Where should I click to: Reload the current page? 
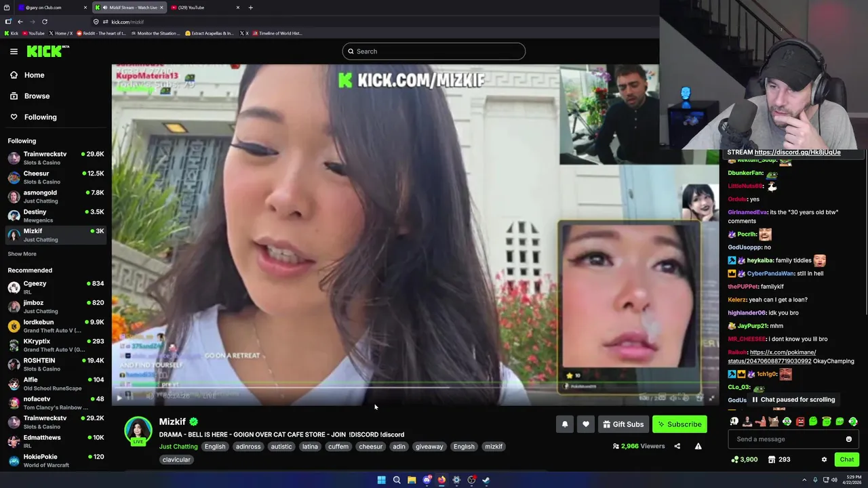click(45, 22)
